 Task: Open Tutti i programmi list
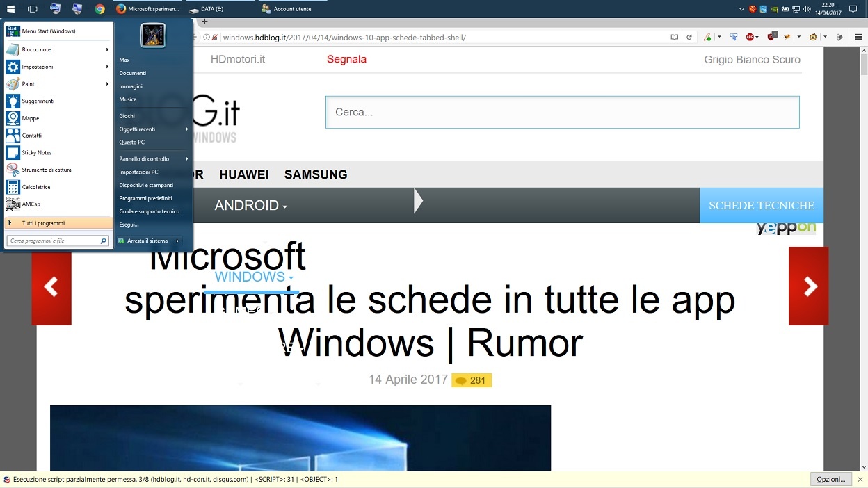click(58, 223)
